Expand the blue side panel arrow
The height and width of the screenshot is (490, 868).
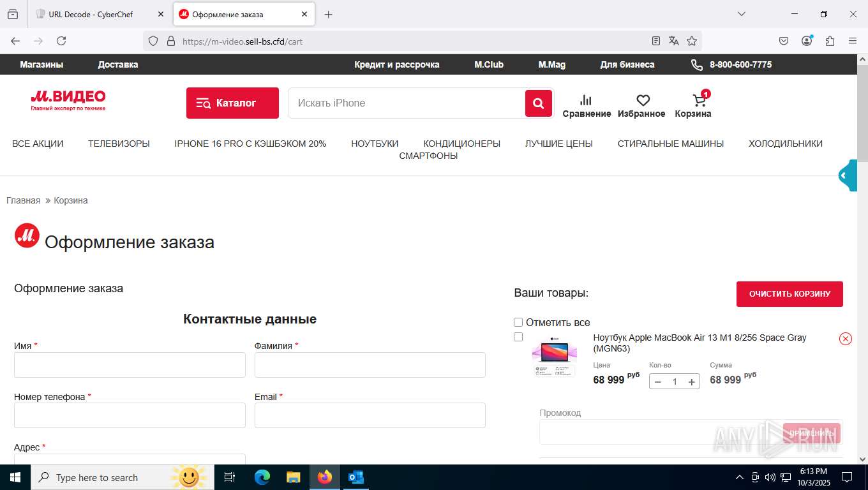pos(847,175)
